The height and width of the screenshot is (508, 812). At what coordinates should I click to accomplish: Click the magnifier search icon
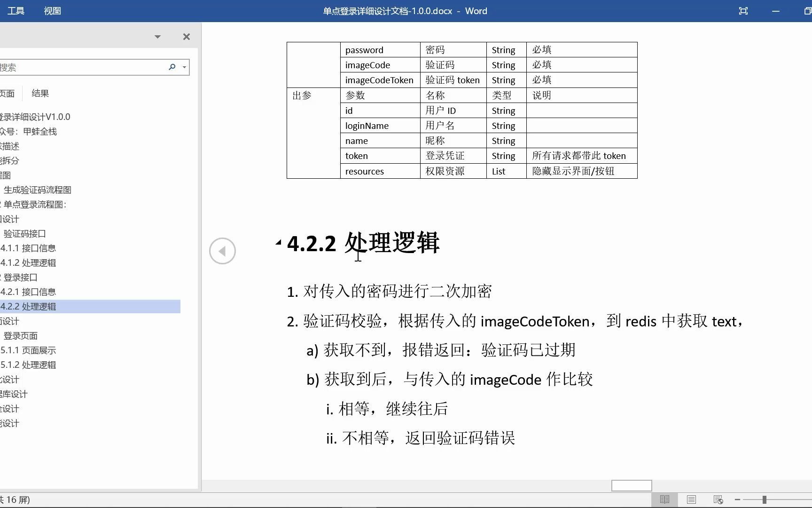pos(172,67)
